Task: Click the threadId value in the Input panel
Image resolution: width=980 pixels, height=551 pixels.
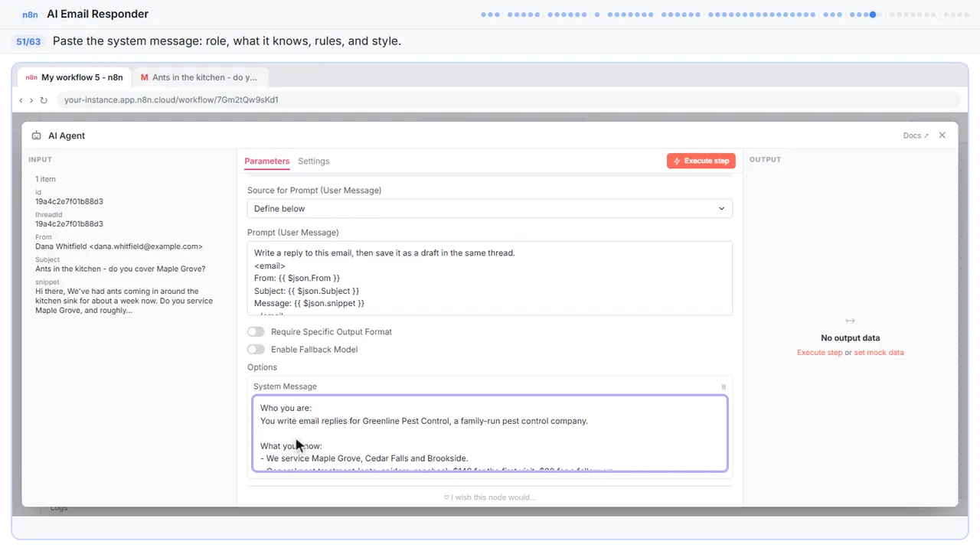Action: tap(69, 224)
